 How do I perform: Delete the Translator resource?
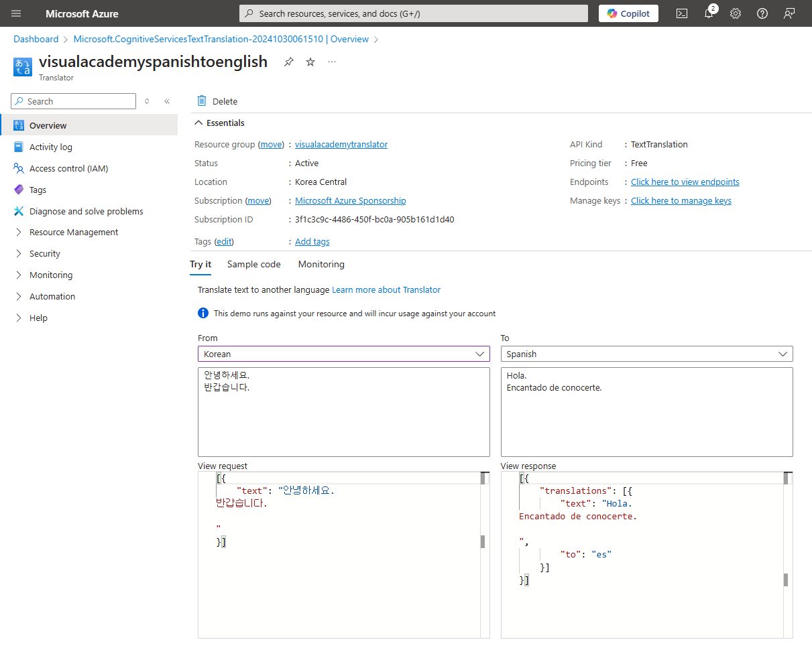click(x=217, y=101)
